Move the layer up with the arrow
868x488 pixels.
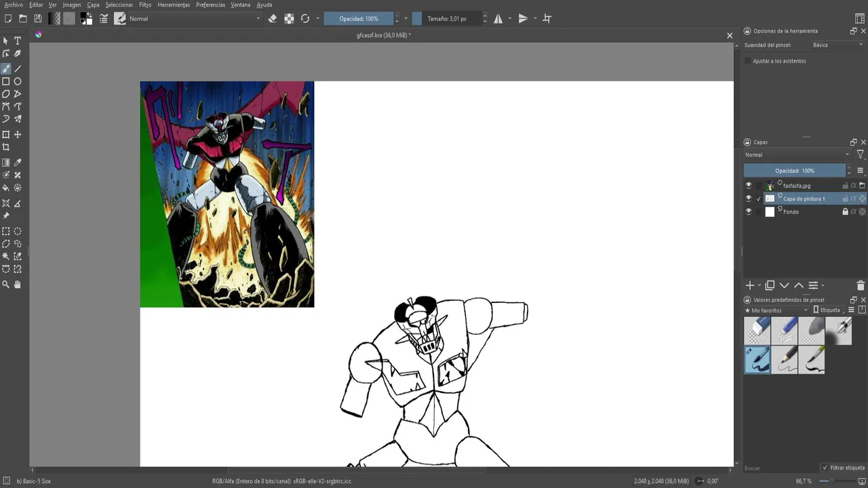799,286
